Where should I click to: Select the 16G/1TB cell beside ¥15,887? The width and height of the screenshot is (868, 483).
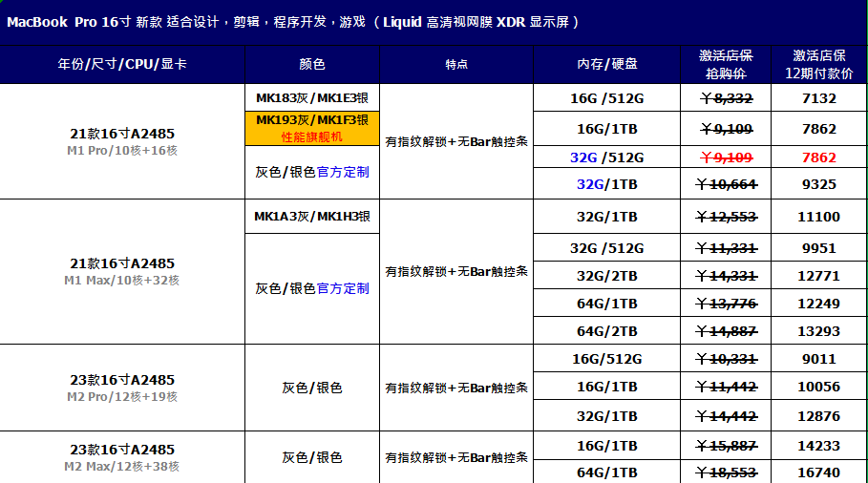[606, 446]
